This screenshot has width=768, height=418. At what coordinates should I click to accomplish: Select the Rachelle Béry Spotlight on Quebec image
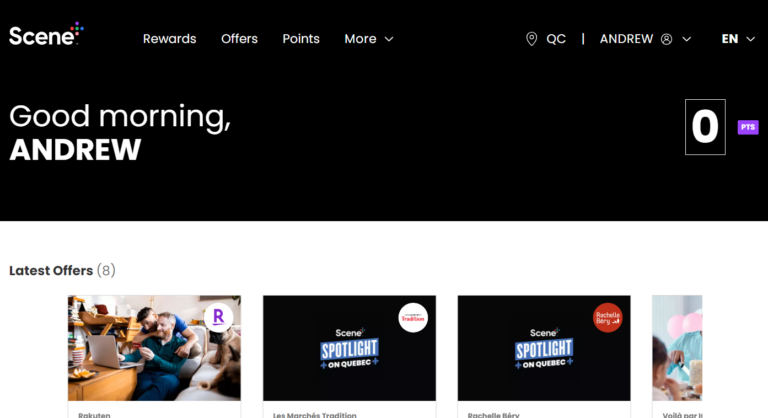[543, 350]
